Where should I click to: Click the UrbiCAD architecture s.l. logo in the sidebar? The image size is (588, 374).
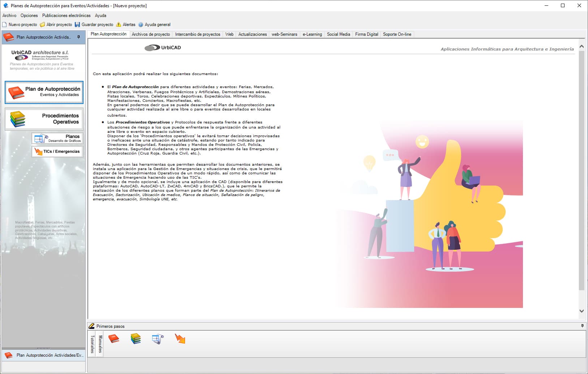coord(40,55)
